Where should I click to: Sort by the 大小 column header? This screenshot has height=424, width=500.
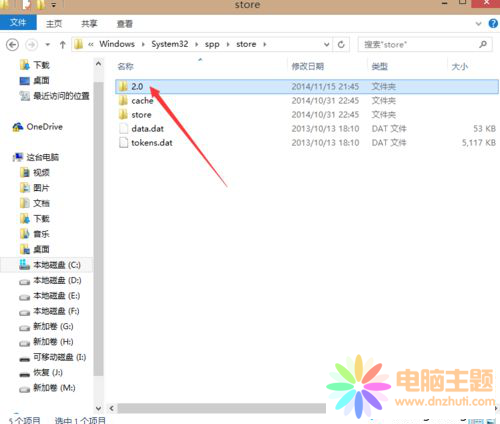pos(460,66)
